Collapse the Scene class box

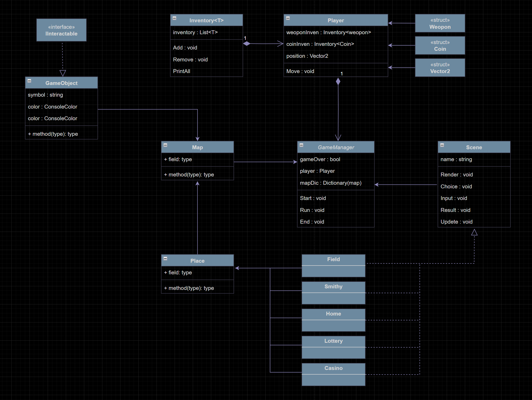pyautogui.click(x=442, y=145)
